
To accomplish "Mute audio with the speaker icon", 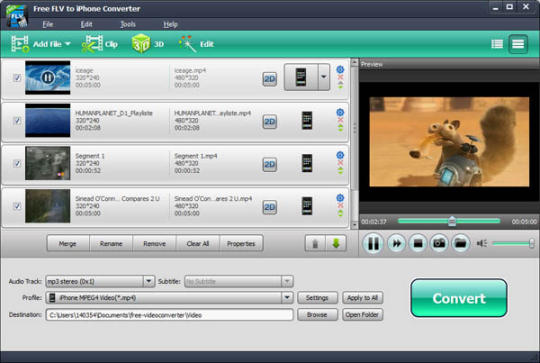I will coord(482,243).
